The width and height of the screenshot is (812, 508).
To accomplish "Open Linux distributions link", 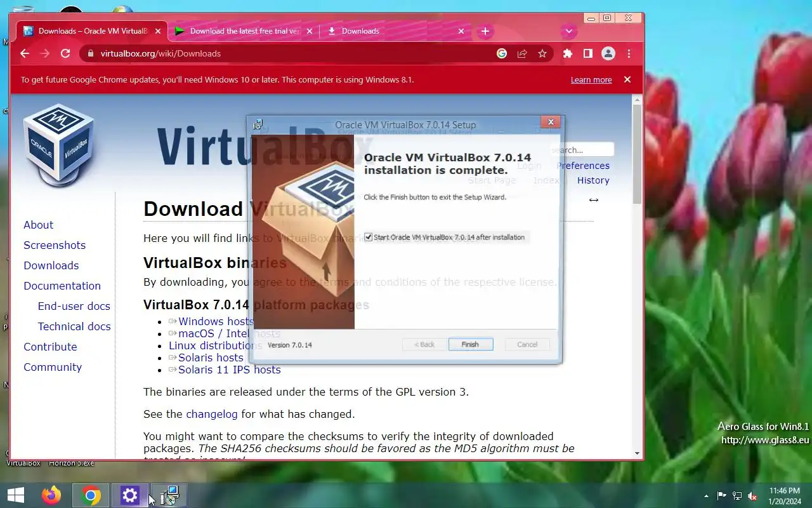I will pos(215,345).
